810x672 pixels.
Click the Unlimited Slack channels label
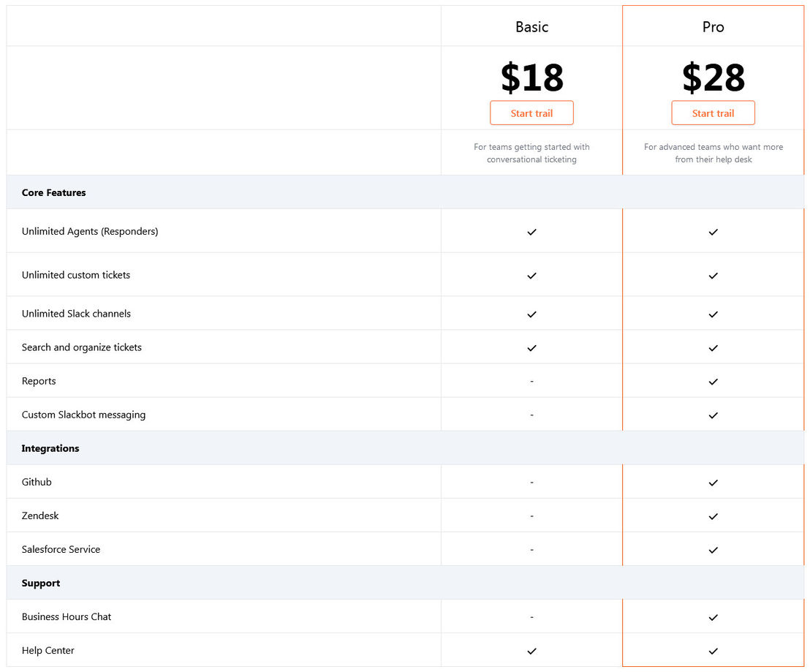76,314
